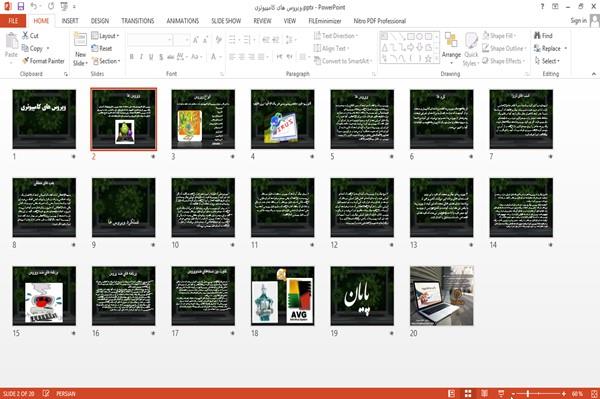This screenshot has height=399, width=600.
Task: Click the zoom slider in status bar
Action: click(539, 394)
